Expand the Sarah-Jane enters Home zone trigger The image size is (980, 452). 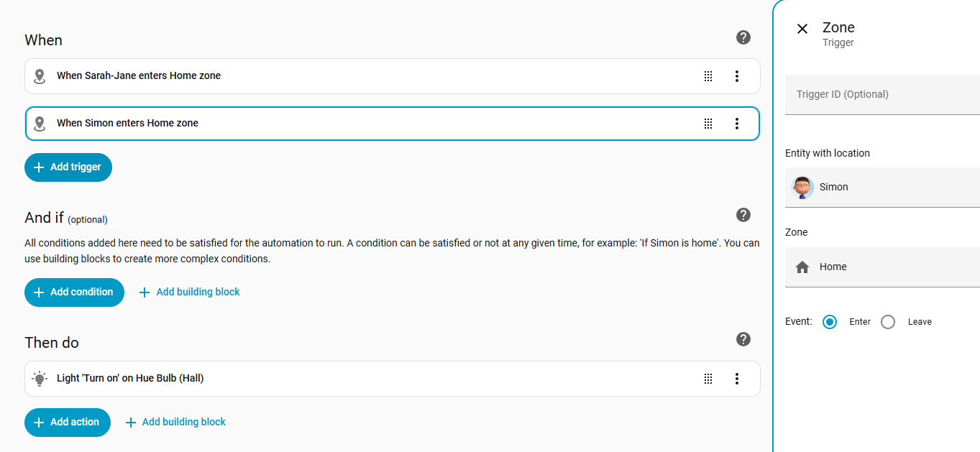[x=360, y=76]
